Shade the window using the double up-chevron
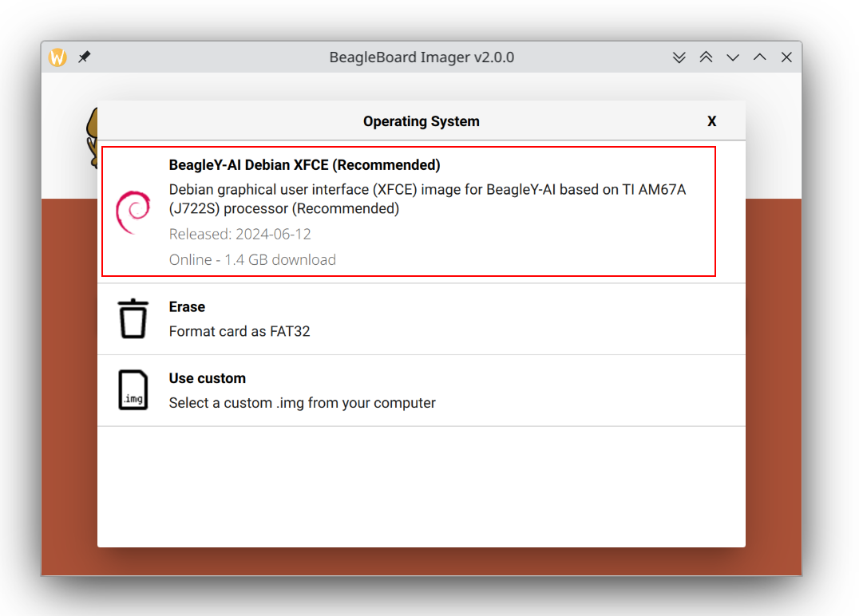This screenshot has height=616, width=859. 706,57
